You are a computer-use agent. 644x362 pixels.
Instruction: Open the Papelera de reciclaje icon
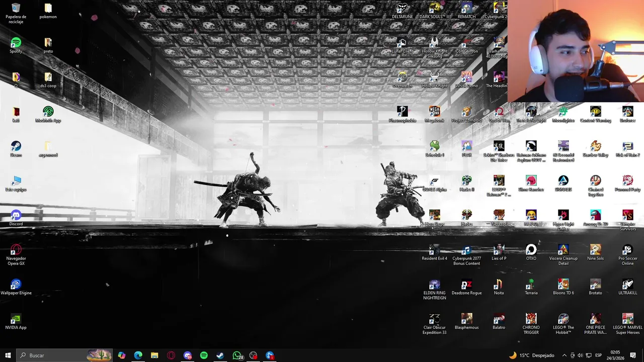coord(16,14)
